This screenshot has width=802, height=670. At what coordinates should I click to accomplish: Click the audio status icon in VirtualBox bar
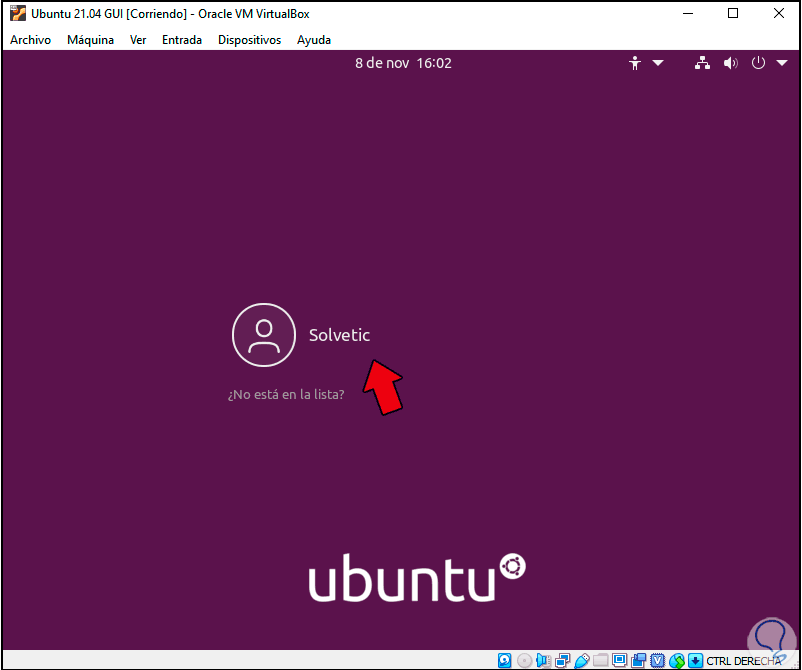pyautogui.click(x=543, y=661)
